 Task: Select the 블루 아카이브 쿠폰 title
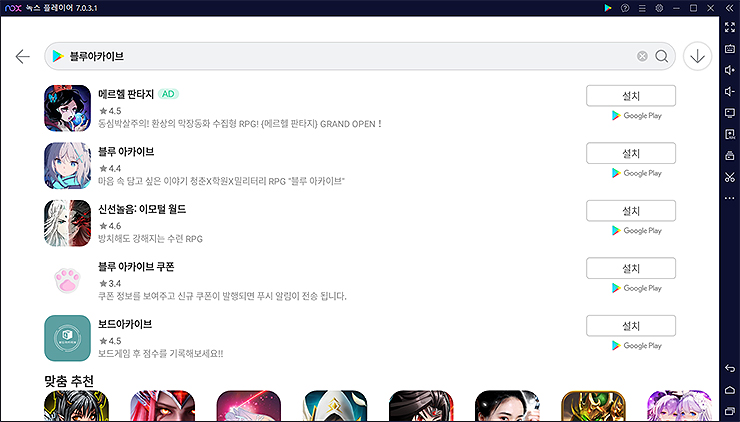pyautogui.click(x=136, y=267)
